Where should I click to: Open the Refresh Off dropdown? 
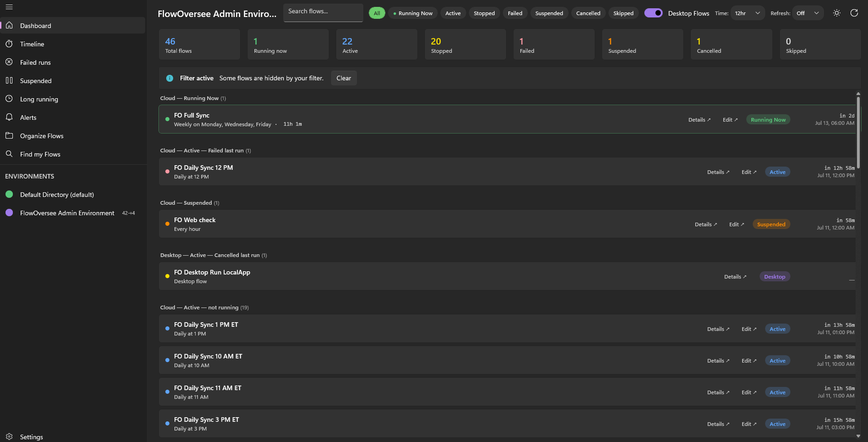point(808,13)
